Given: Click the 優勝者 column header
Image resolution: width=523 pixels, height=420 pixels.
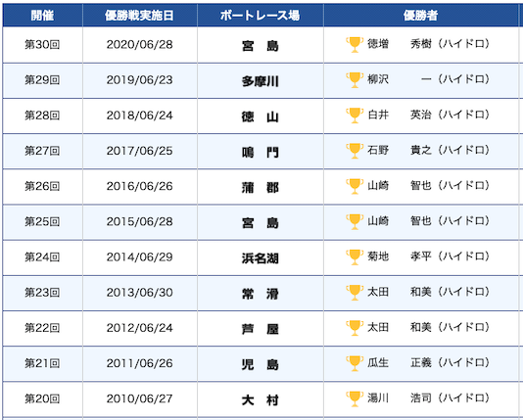Looking at the screenshot, I should (x=421, y=16).
